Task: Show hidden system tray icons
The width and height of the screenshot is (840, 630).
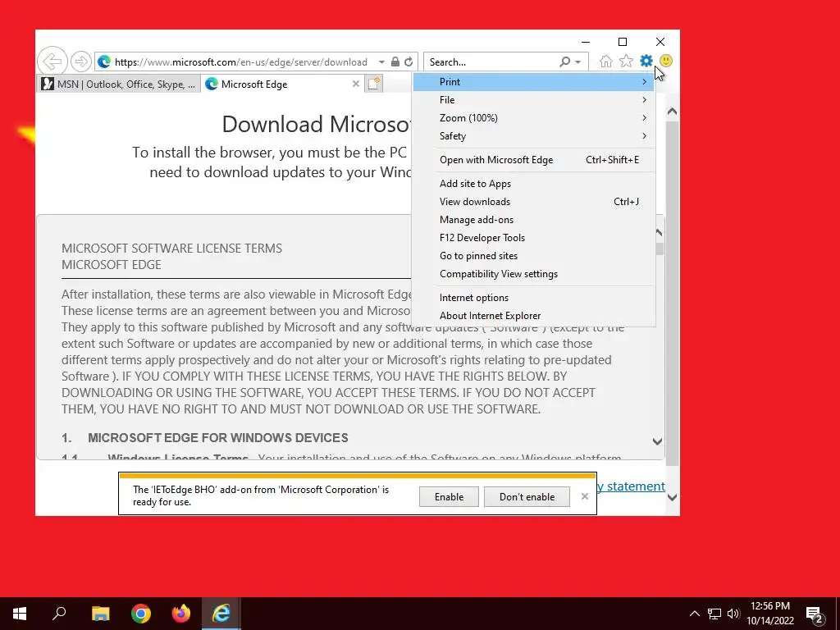Action: (694, 614)
